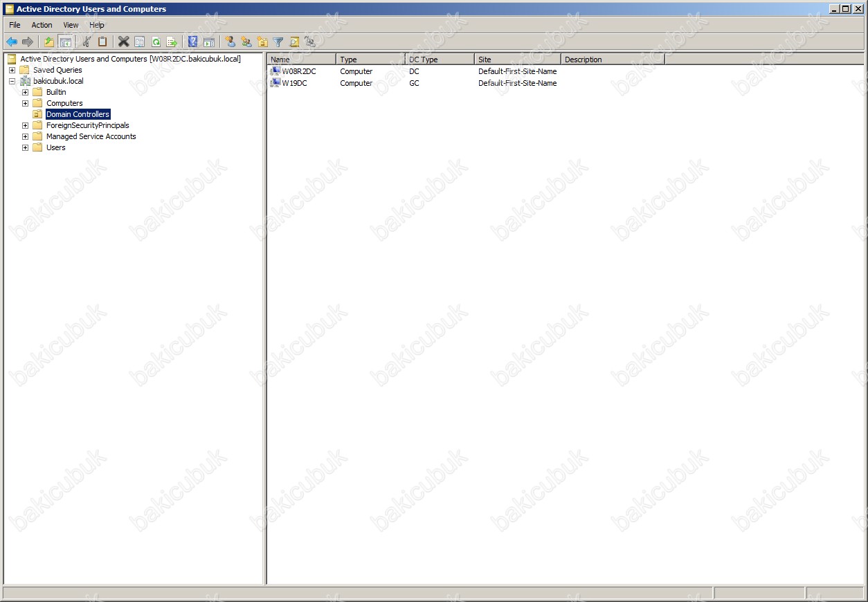Screen dimensions: 868x602
Task: Minimize the Active Directory window
Action: tap(834, 9)
